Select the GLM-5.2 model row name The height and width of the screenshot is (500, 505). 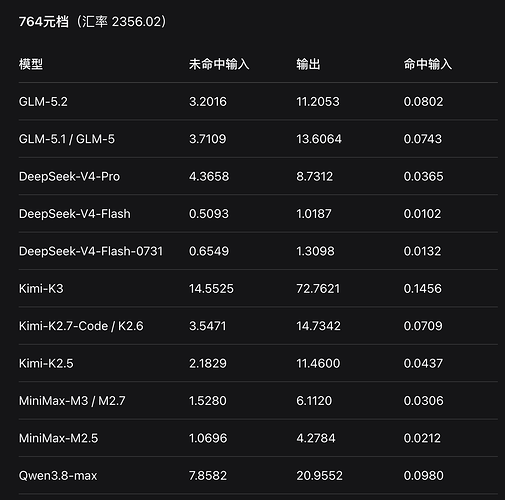coord(43,102)
